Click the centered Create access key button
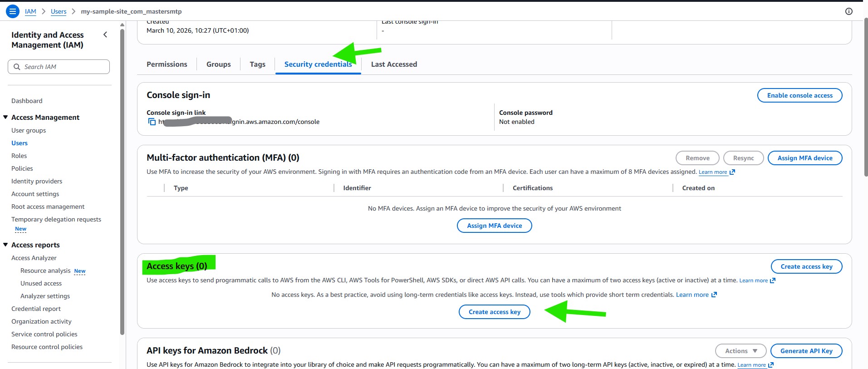This screenshot has height=369, width=868. point(494,312)
